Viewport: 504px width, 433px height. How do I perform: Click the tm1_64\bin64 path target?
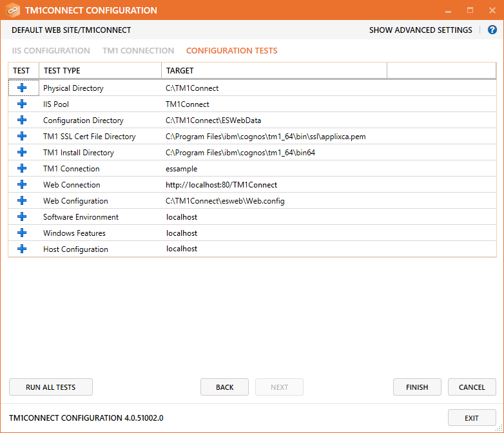(x=240, y=152)
